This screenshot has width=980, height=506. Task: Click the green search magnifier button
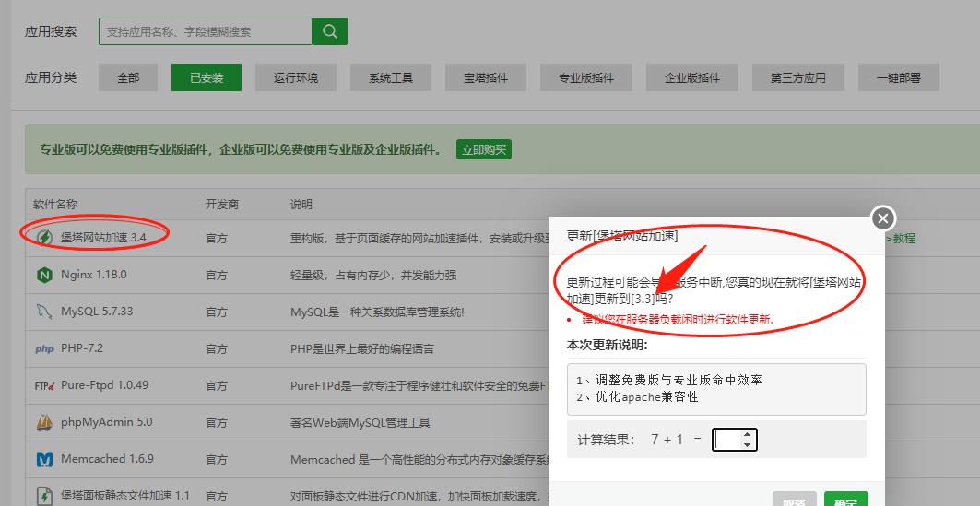pos(329,31)
